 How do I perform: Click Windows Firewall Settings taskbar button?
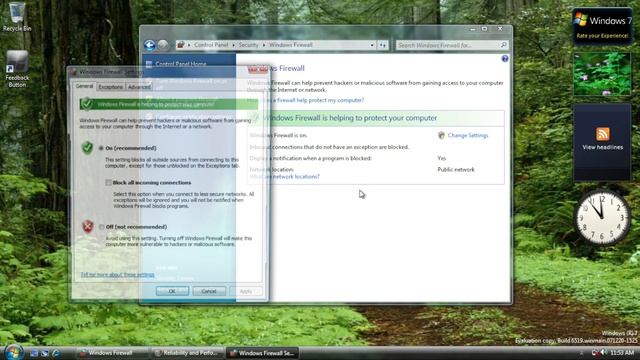263,353
